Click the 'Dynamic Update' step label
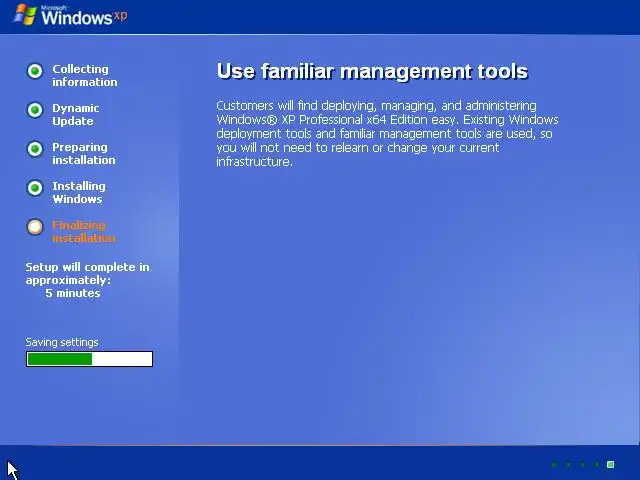This screenshot has width=640, height=480. [x=76, y=115]
